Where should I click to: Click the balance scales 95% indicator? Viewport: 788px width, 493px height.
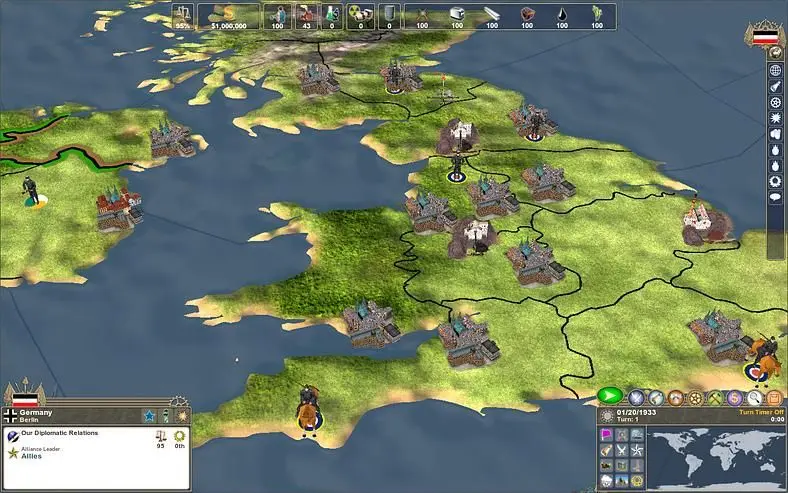click(182, 17)
